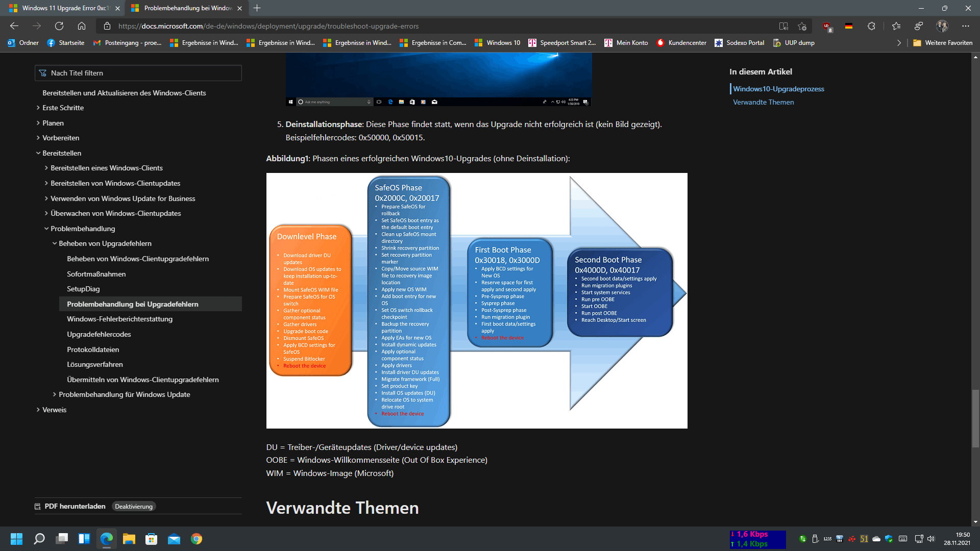980x551 pixels.
Task: Jump to Verwandte Themen section link
Action: [763, 102]
